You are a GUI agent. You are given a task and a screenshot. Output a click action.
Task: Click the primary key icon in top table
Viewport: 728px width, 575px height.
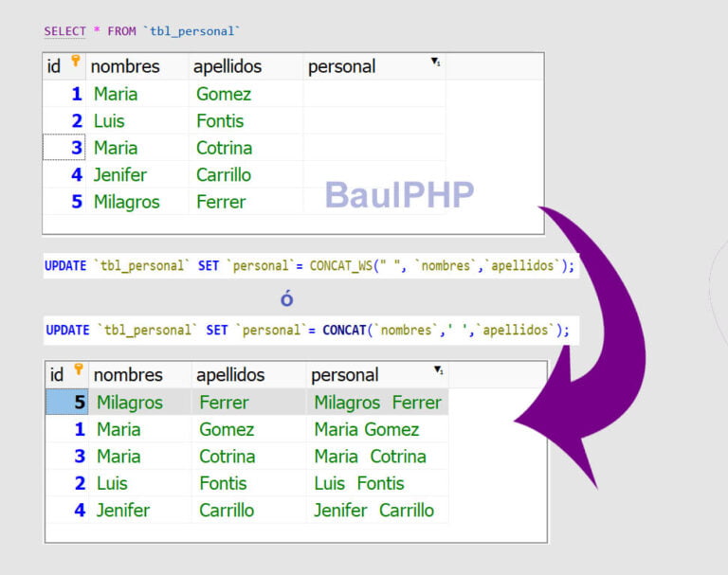(76, 62)
